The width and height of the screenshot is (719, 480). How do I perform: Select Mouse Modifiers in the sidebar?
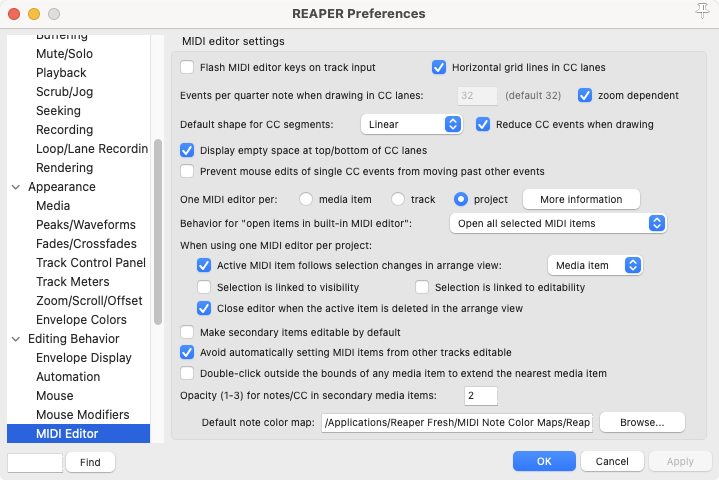coord(82,415)
